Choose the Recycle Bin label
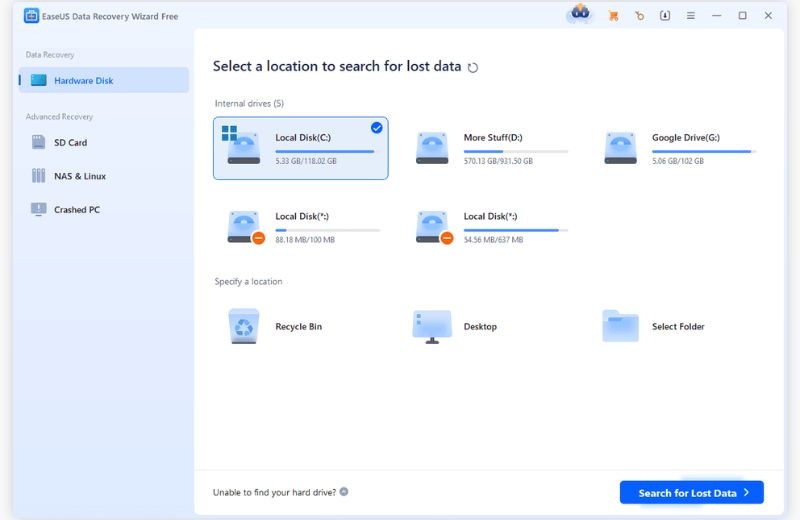This screenshot has height=520, width=800. [x=298, y=327]
